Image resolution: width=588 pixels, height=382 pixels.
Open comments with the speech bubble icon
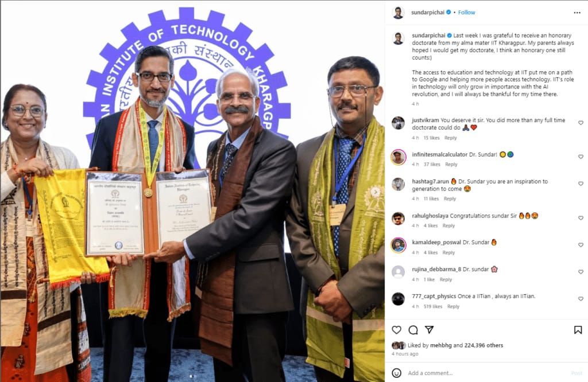tap(413, 330)
